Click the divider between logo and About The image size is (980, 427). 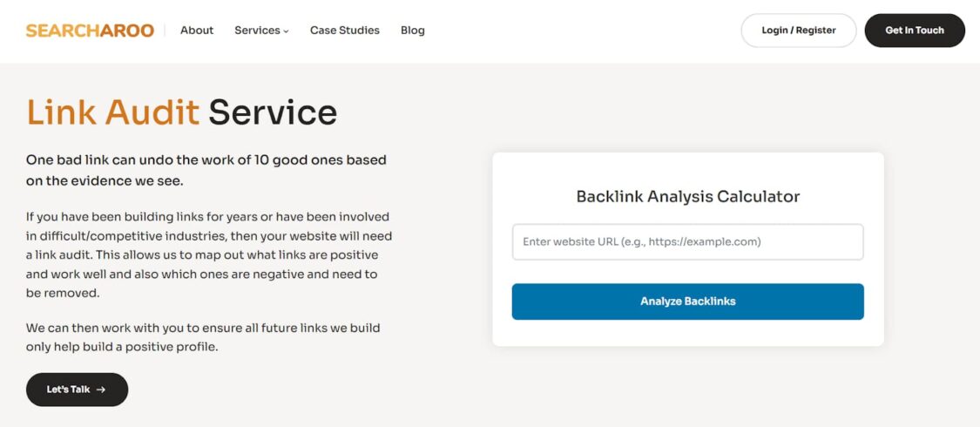coord(165,30)
